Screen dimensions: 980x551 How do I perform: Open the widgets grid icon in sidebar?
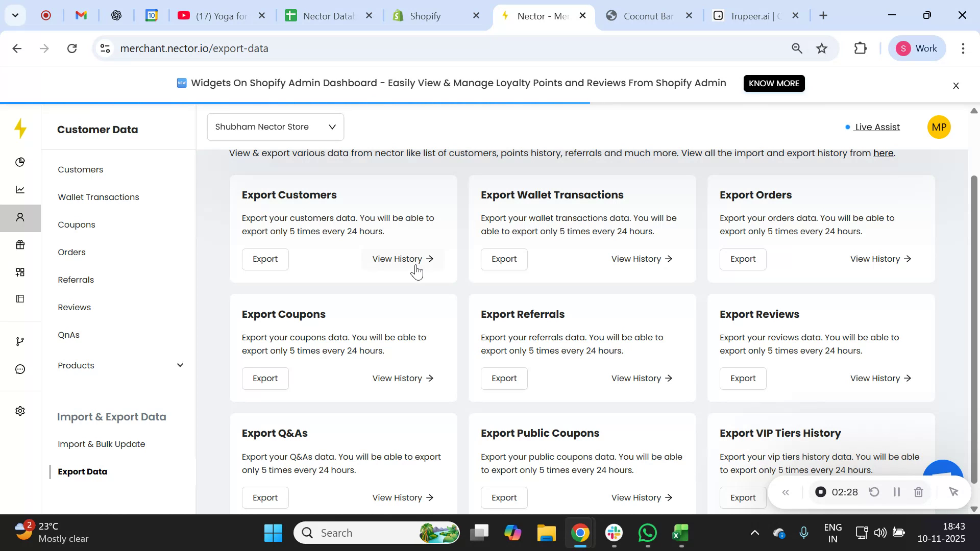pos(20,271)
